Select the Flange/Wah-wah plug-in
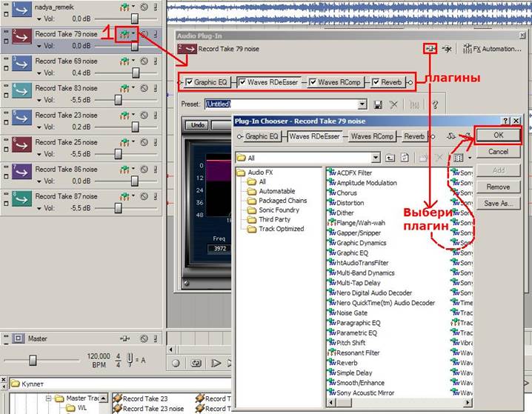This screenshot has height=414, width=532. click(x=356, y=223)
